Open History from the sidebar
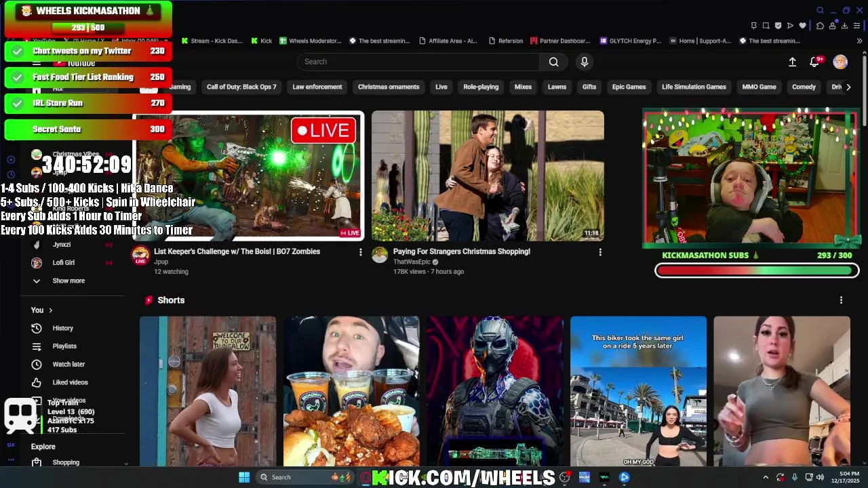Image resolution: width=868 pixels, height=488 pixels. click(x=62, y=328)
